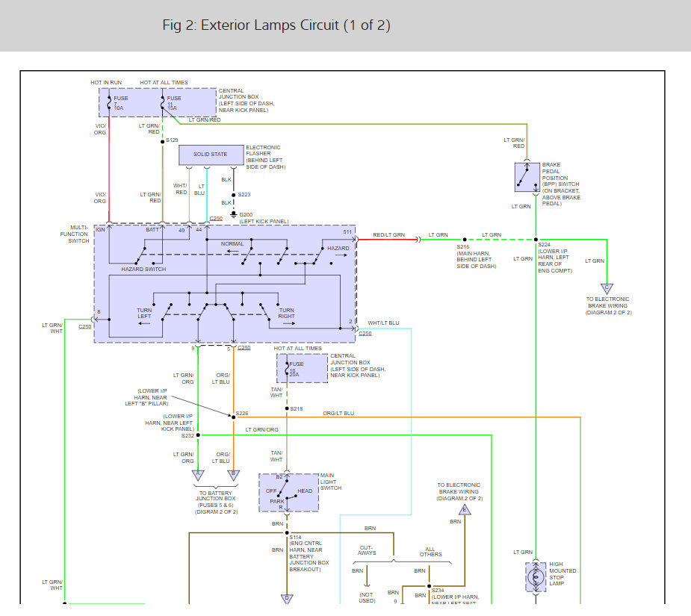Click the S223 splice dot
The width and height of the screenshot is (691, 616).
pos(234,195)
